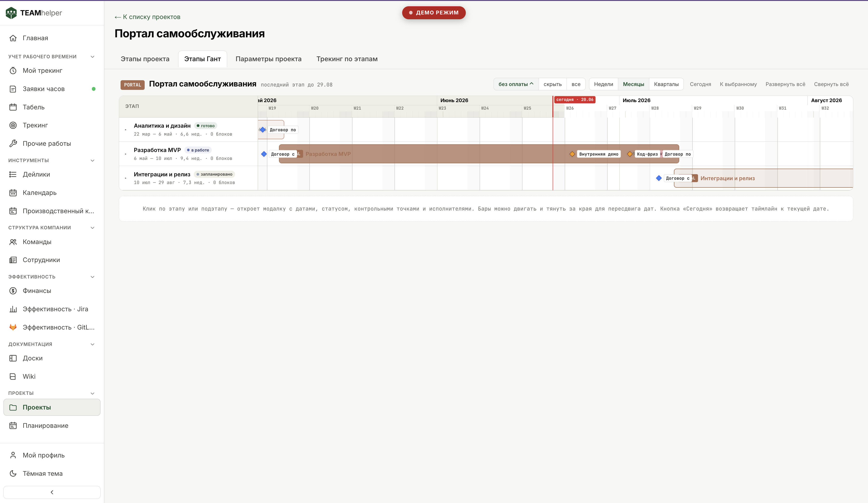Open Мой трекинг clock icon
This screenshot has width=868, height=503.
pyautogui.click(x=13, y=71)
